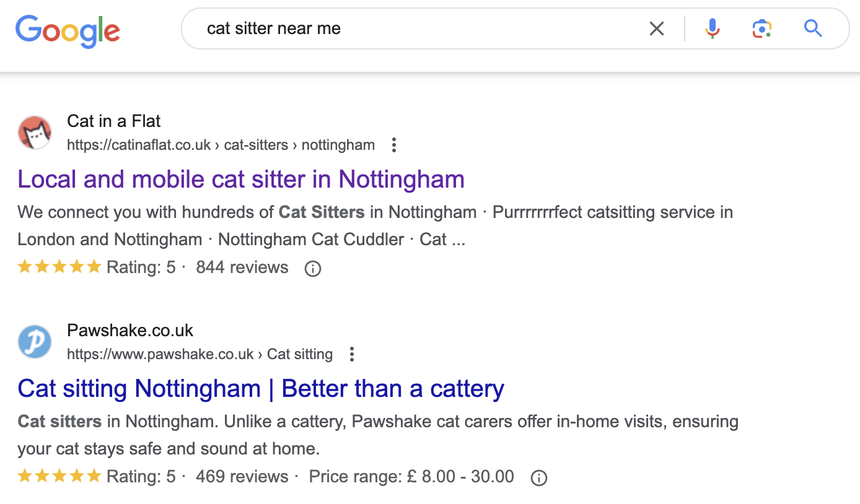The height and width of the screenshot is (504, 860).
Task: Click the Cat sitting breadcrumb under Pawshake
Action: click(300, 354)
